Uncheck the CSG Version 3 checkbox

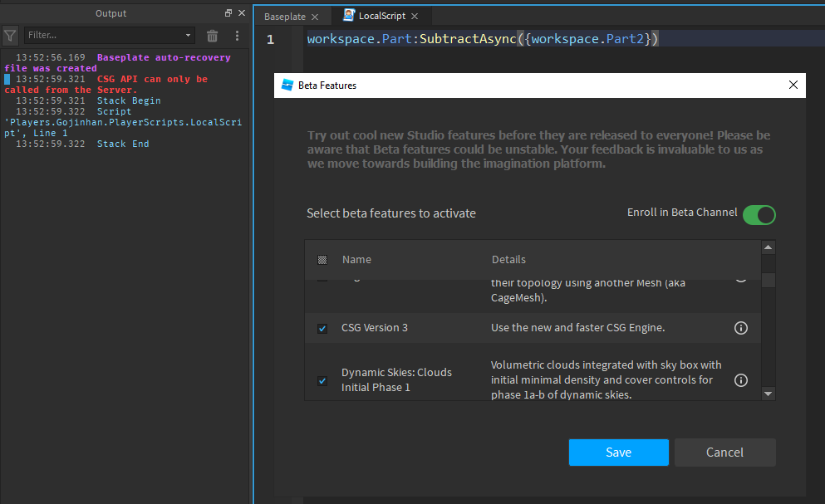[322, 329]
